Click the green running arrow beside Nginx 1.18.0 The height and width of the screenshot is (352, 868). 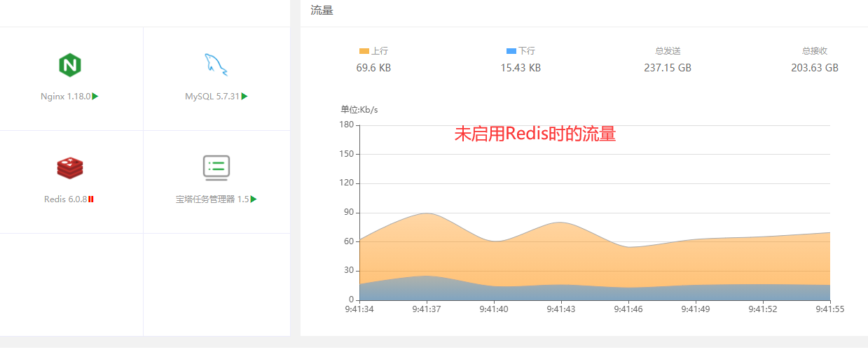click(95, 97)
